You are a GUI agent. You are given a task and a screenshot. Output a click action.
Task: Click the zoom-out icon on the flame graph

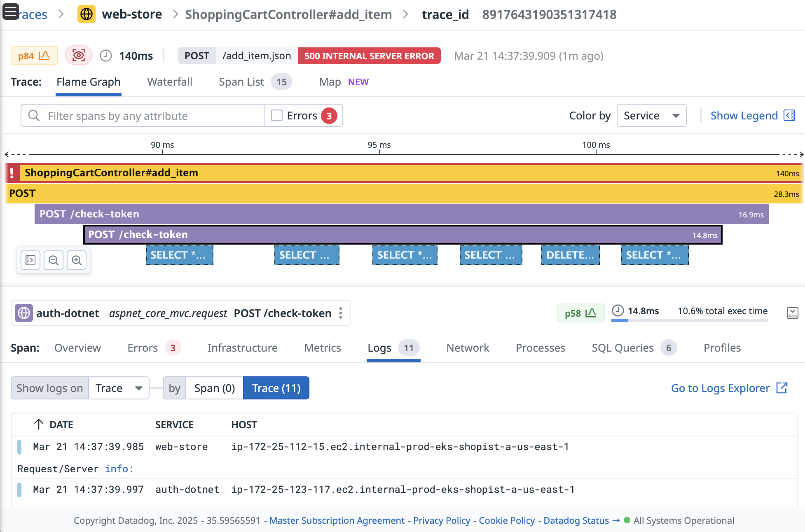click(54, 260)
